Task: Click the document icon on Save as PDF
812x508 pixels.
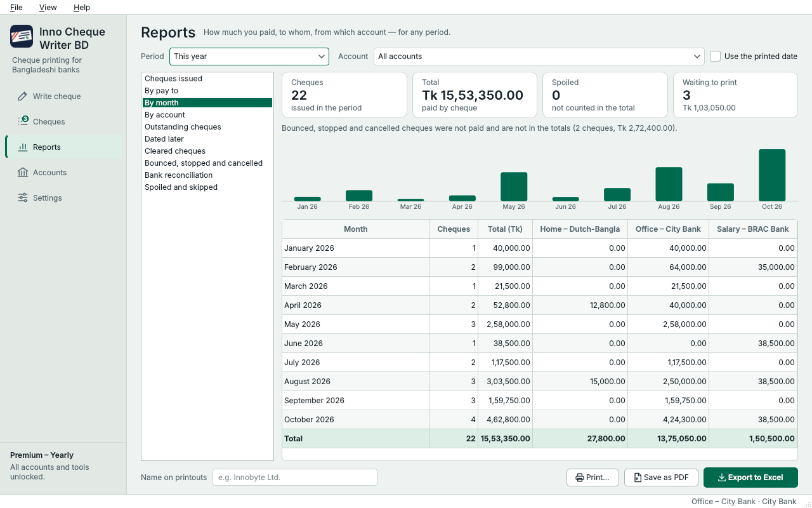Action: pos(638,478)
